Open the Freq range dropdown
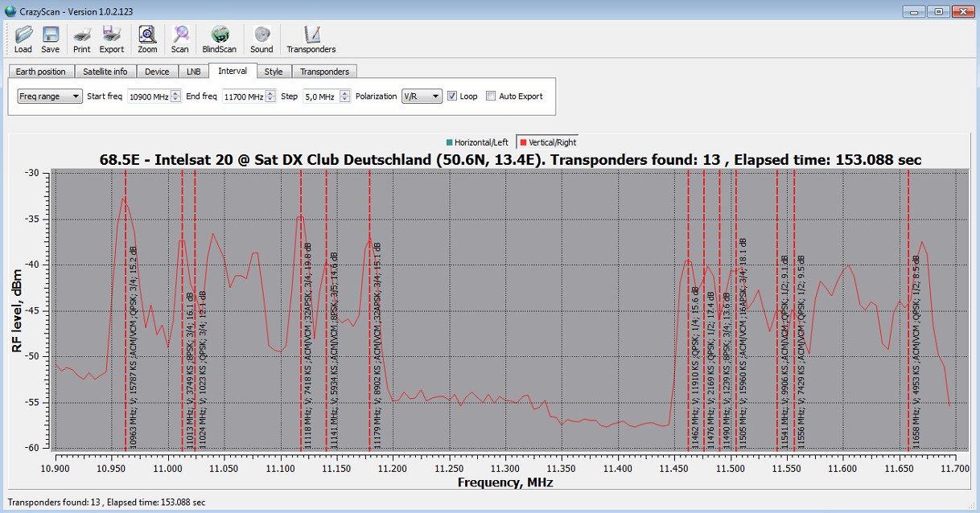Viewport: 980px width, 513px height. [50, 96]
